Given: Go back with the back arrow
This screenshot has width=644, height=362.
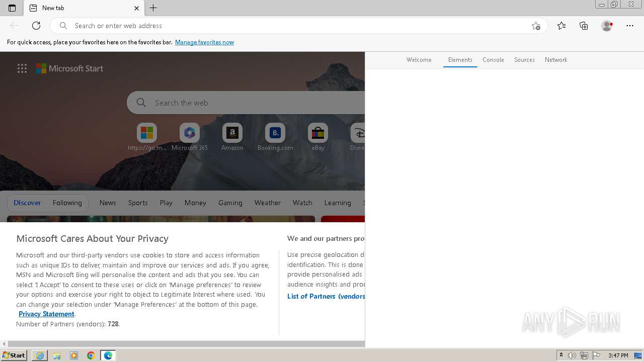Looking at the screenshot, I should (14, 26).
